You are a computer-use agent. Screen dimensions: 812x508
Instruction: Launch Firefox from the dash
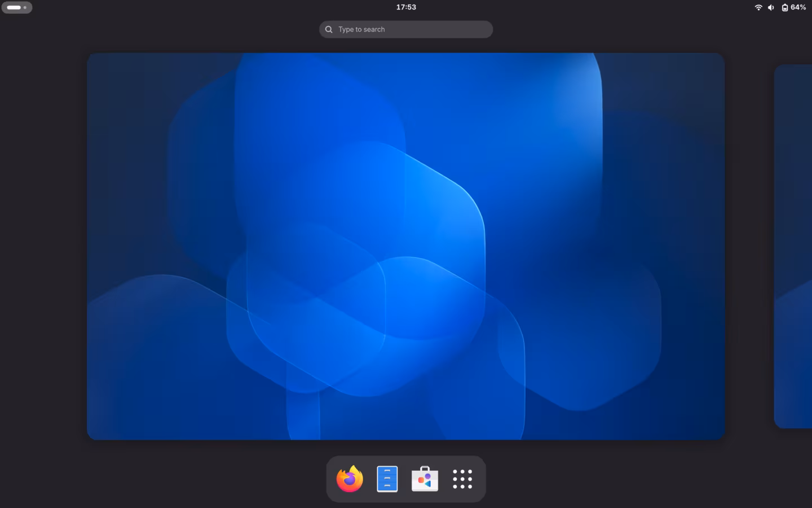tap(350, 479)
